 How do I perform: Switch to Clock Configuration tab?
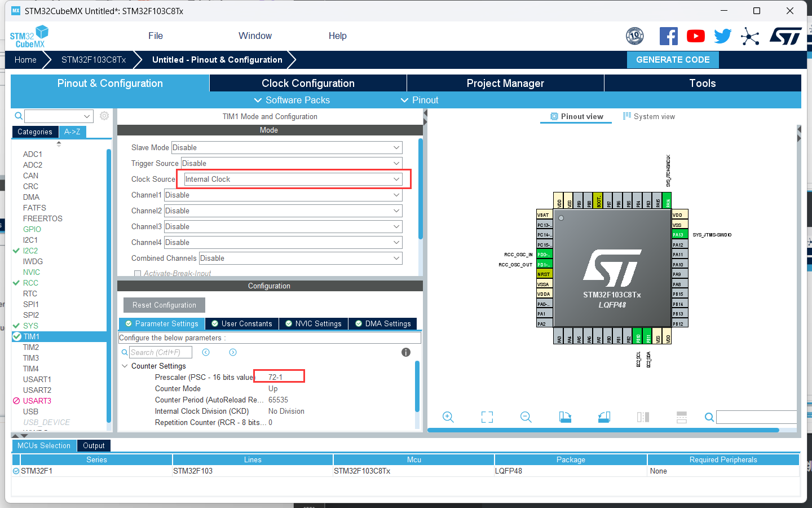pyautogui.click(x=308, y=83)
